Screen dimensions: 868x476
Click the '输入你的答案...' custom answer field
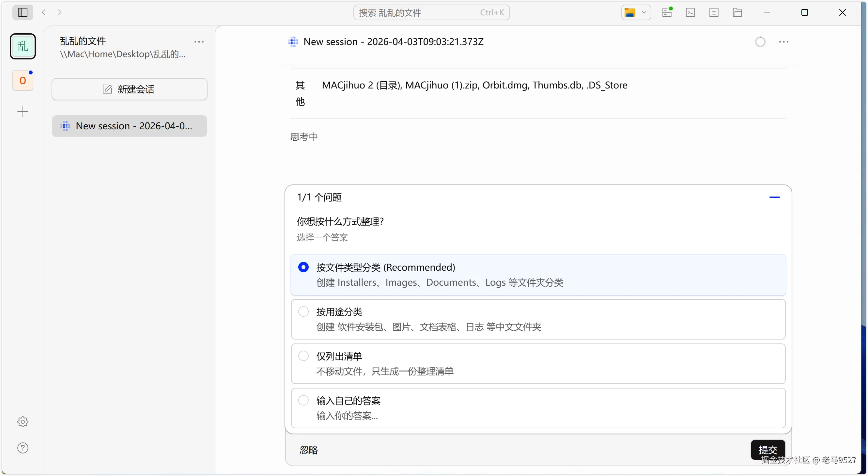[347, 416]
